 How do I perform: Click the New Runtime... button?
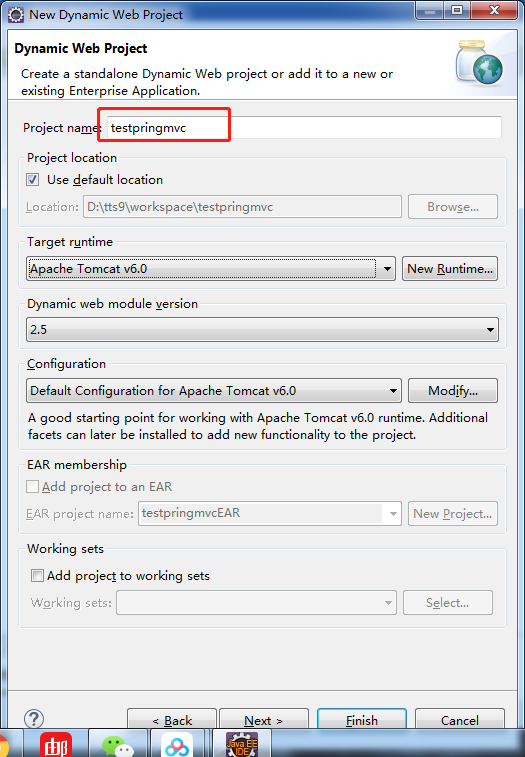pyautogui.click(x=450, y=268)
